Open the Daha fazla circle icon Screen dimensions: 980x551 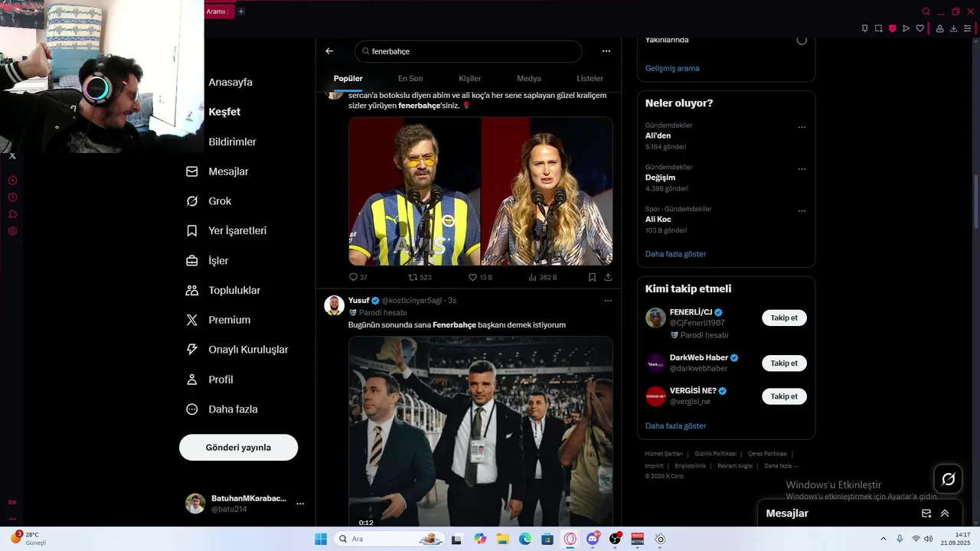(192, 409)
